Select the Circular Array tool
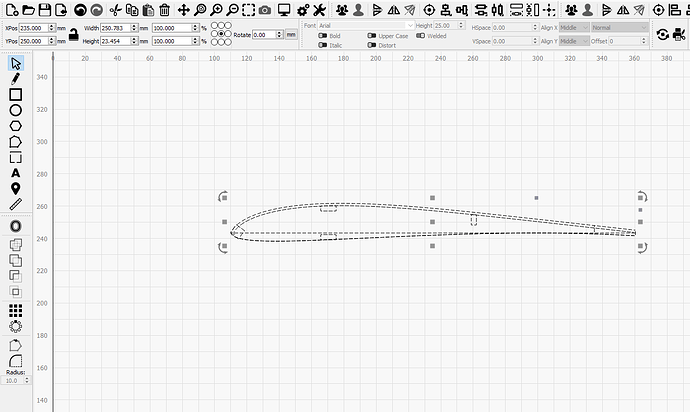This screenshot has height=412, width=690. (15, 327)
